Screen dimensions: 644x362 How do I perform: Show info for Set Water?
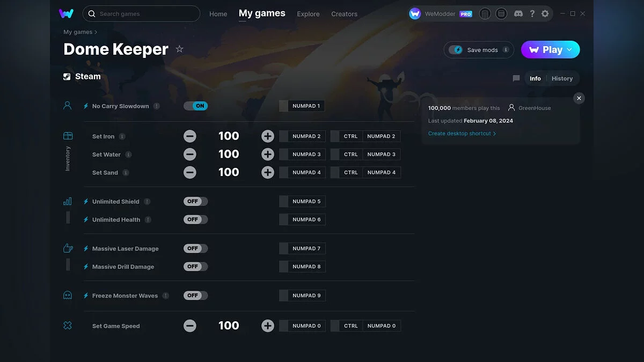[128, 154]
